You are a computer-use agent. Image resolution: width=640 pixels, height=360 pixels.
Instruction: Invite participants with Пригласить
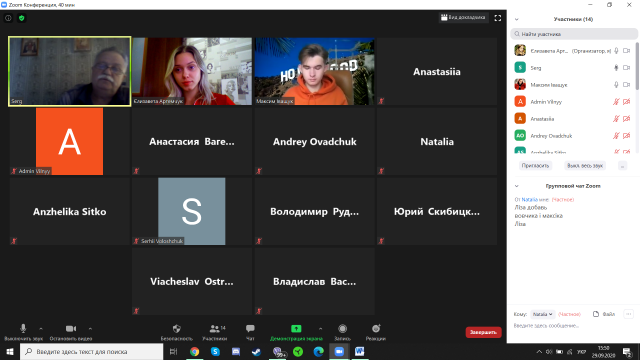(535, 166)
